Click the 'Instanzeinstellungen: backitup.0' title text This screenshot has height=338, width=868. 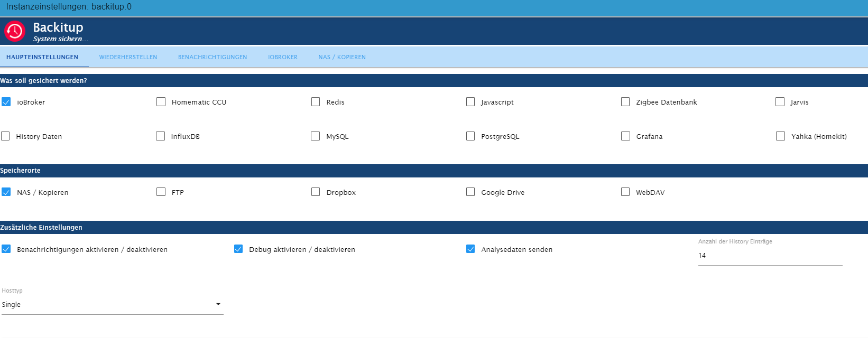point(69,7)
